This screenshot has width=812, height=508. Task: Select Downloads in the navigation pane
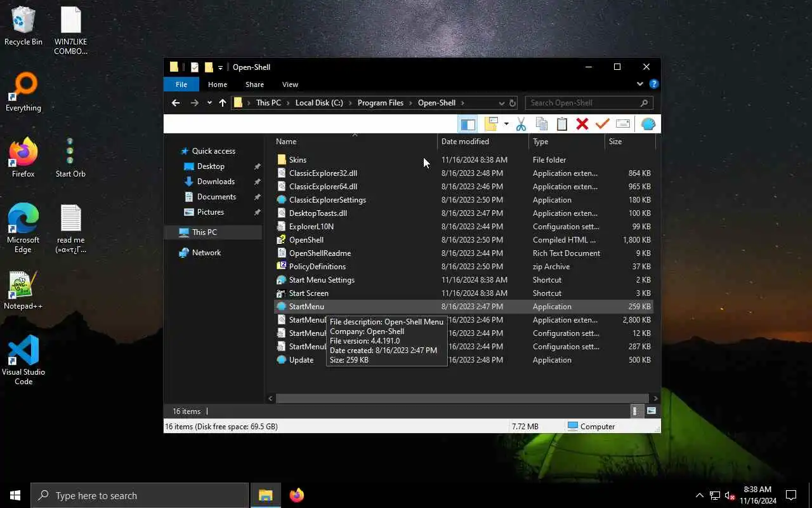(216, 182)
